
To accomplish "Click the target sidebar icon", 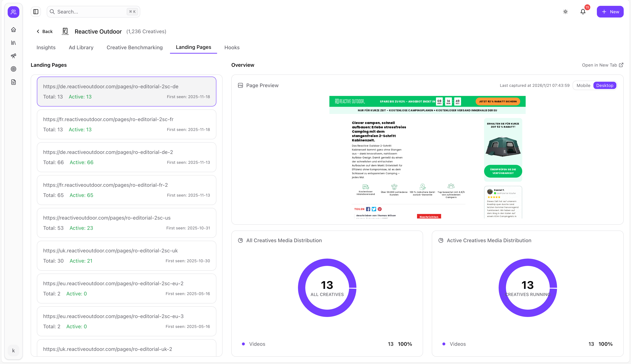I will click(14, 69).
